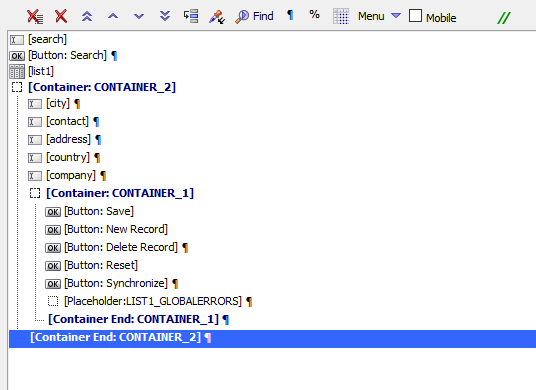Click the percent sign toolbar icon
This screenshot has width=536, height=390.
[x=314, y=14]
